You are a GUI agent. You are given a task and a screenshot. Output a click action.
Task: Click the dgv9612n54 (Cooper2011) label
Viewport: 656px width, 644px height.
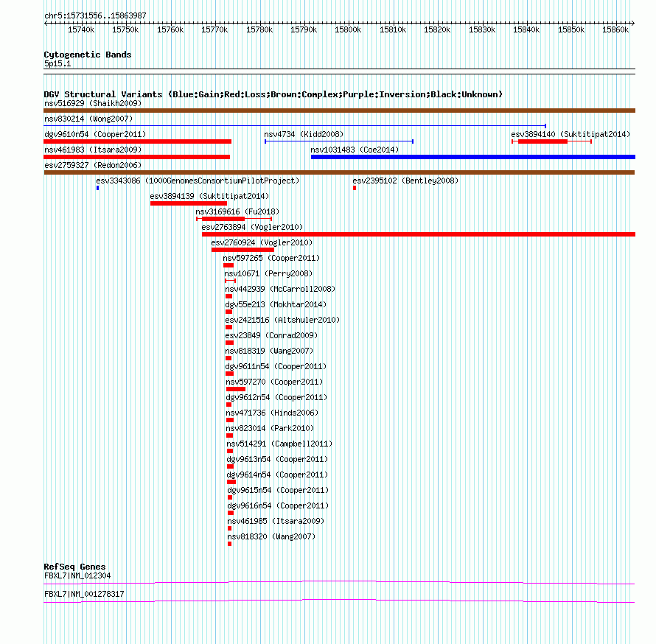pos(276,397)
